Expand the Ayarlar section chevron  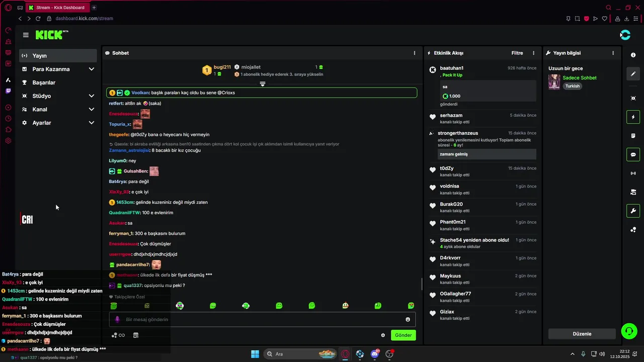tap(91, 123)
